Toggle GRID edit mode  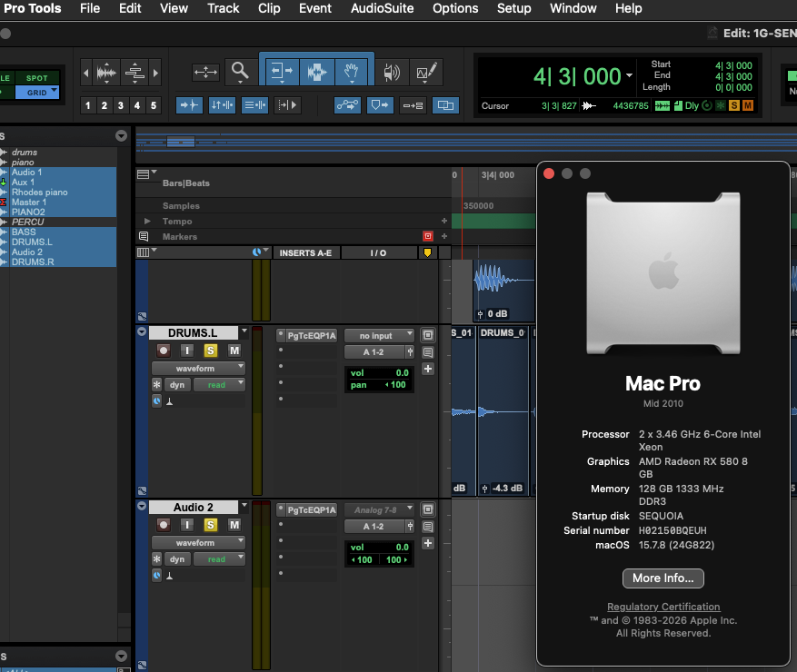click(36, 93)
